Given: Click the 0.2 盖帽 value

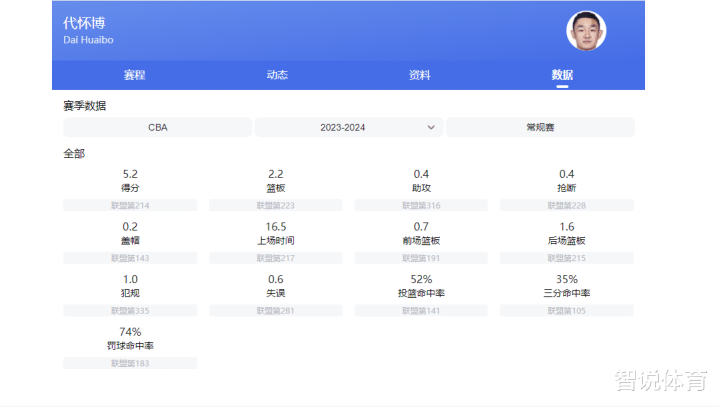Looking at the screenshot, I should click(x=130, y=227).
